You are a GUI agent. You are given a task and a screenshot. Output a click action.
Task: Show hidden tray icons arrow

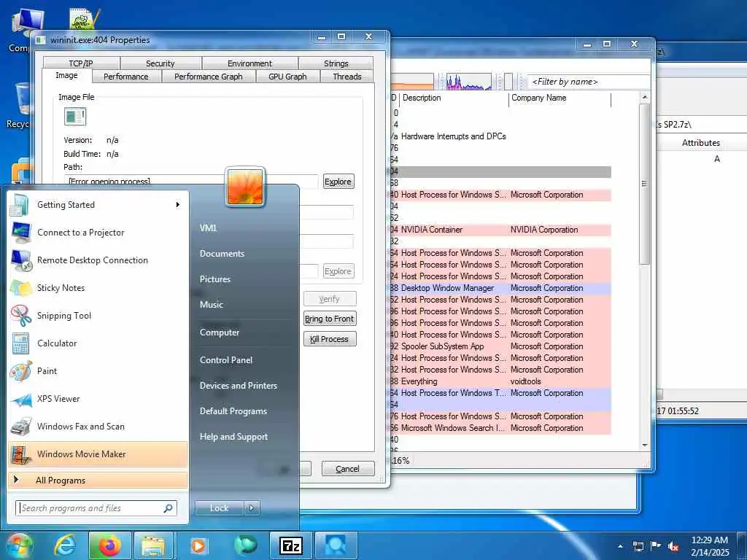(620, 546)
